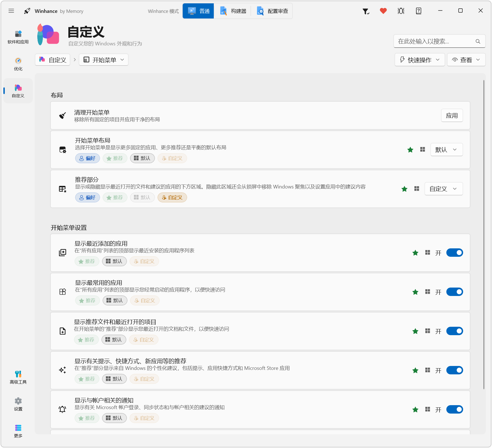Screen dimensions: 492x448
Task: Click the vertical scrollbar of settings list
Action: coord(484,235)
